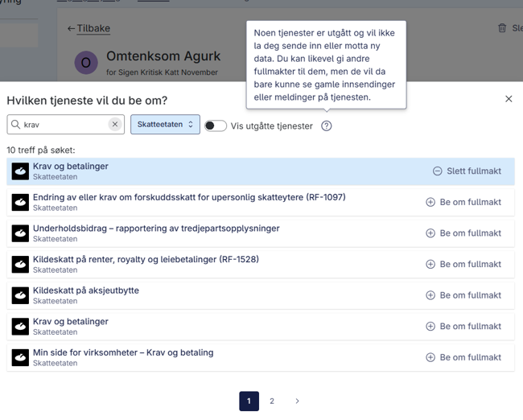Request fullmakt for Kildeskatt RF-1528
523x420 pixels.
[463, 264]
